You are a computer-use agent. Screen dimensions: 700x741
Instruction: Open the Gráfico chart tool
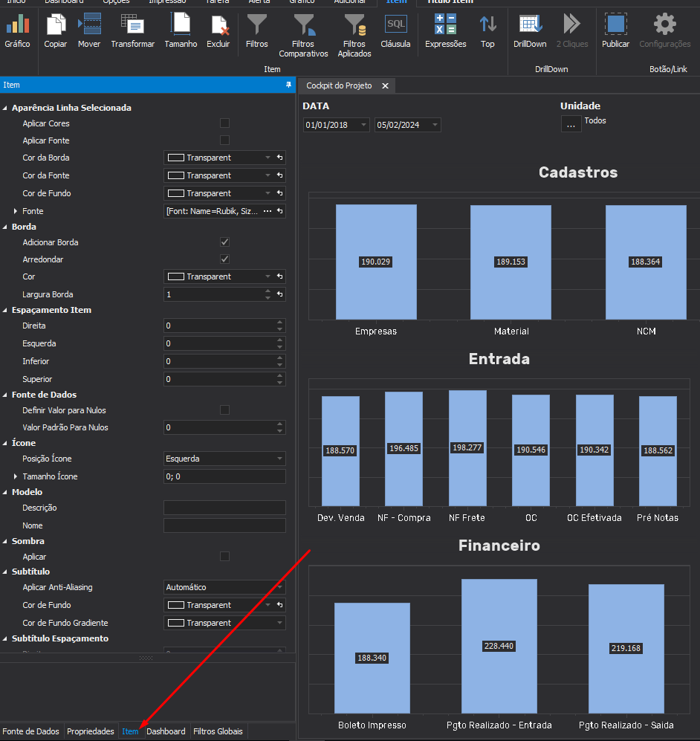coord(18,30)
